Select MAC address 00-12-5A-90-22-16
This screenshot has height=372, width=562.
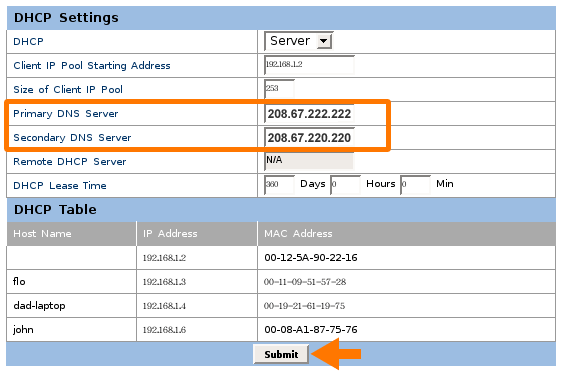[x=311, y=258]
